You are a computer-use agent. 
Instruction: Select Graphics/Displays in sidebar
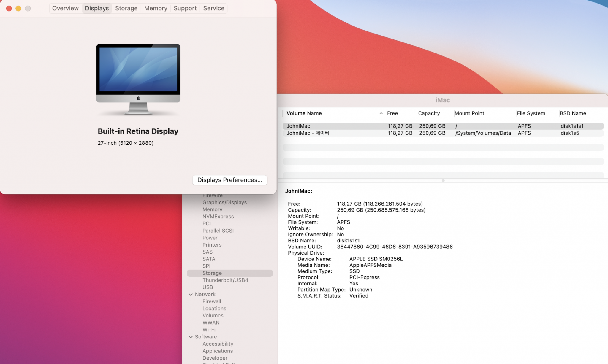pyautogui.click(x=224, y=202)
